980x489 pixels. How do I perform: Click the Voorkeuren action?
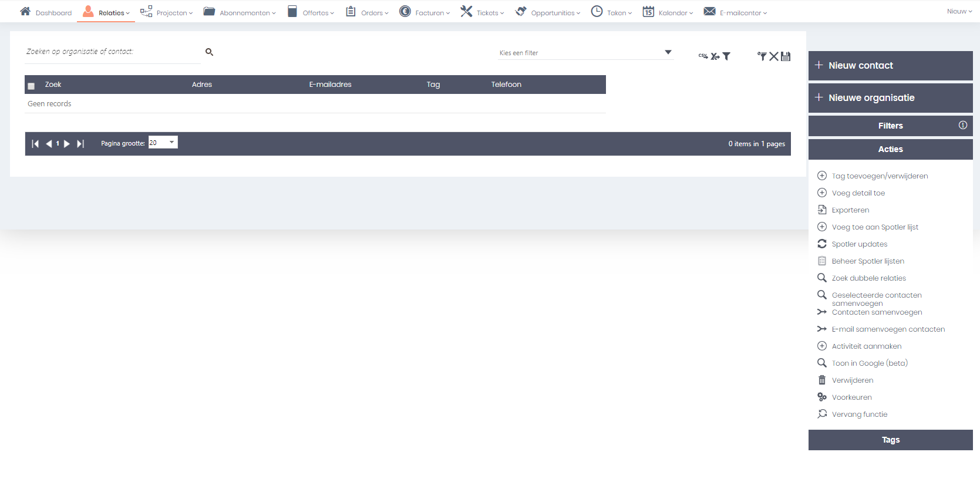point(851,397)
